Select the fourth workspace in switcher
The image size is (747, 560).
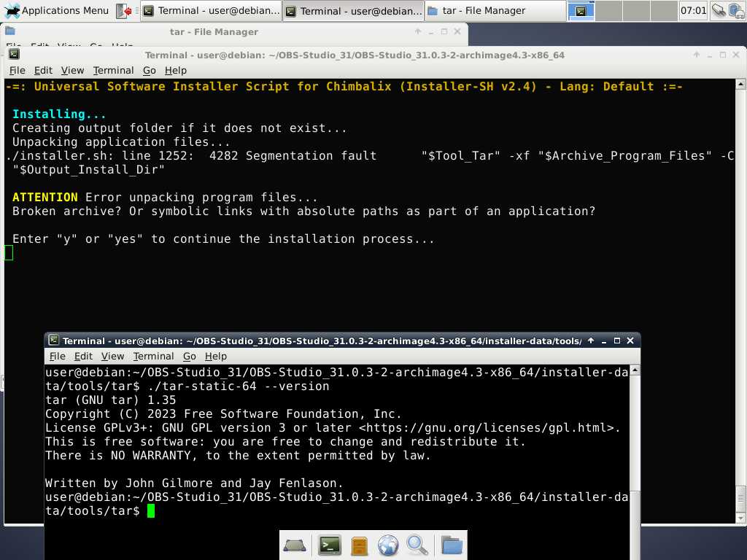click(x=664, y=11)
